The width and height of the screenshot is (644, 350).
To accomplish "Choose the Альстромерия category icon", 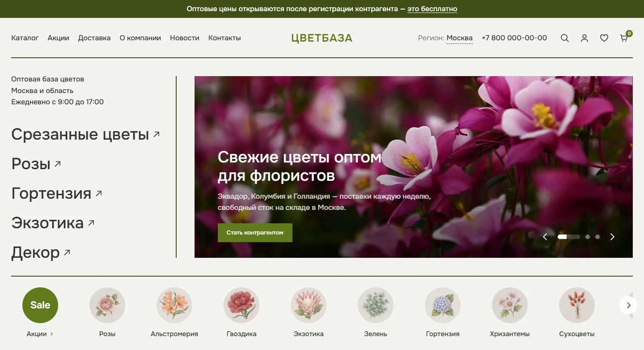I will click(x=174, y=305).
